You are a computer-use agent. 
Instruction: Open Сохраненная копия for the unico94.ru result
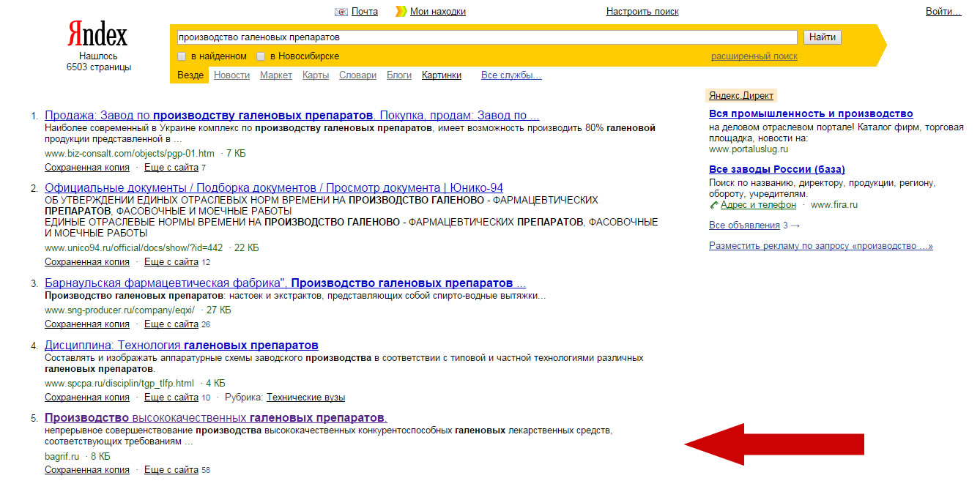pos(87,262)
